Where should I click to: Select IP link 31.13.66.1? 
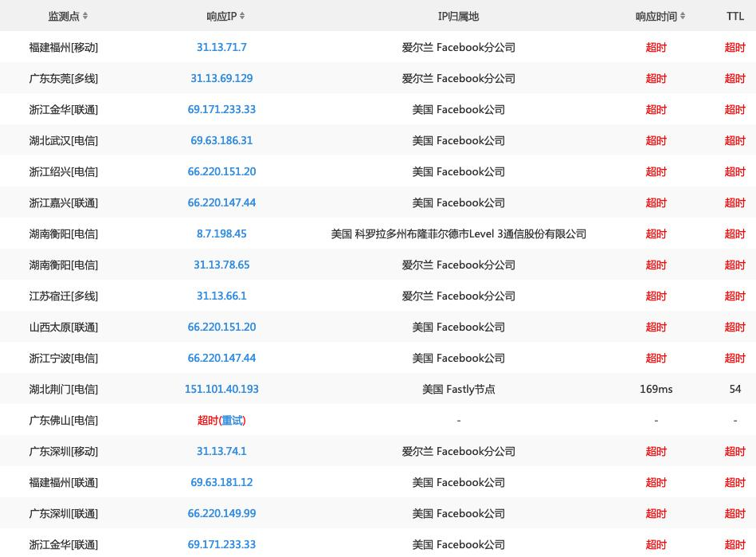tap(221, 296)
